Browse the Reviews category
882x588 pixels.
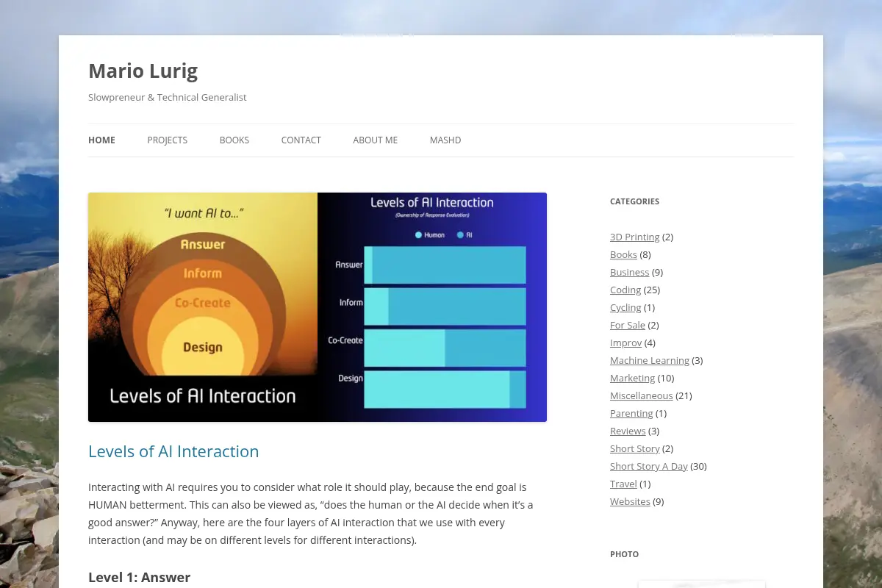[628, 431]
